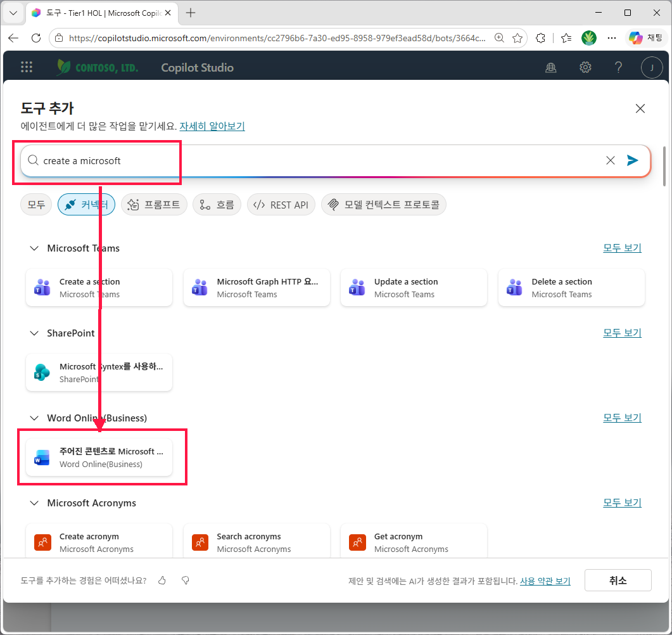Select the Create a section Teams tool
The width and height of the screenshot is (672, 635).
pos(99,288)
